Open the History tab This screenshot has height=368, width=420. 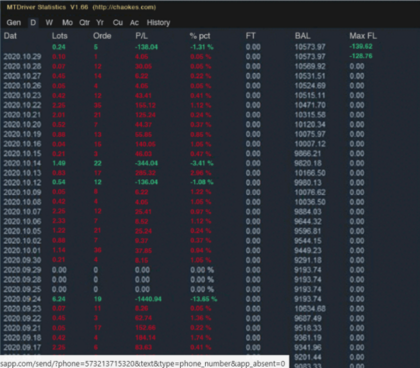coord(158,23)
